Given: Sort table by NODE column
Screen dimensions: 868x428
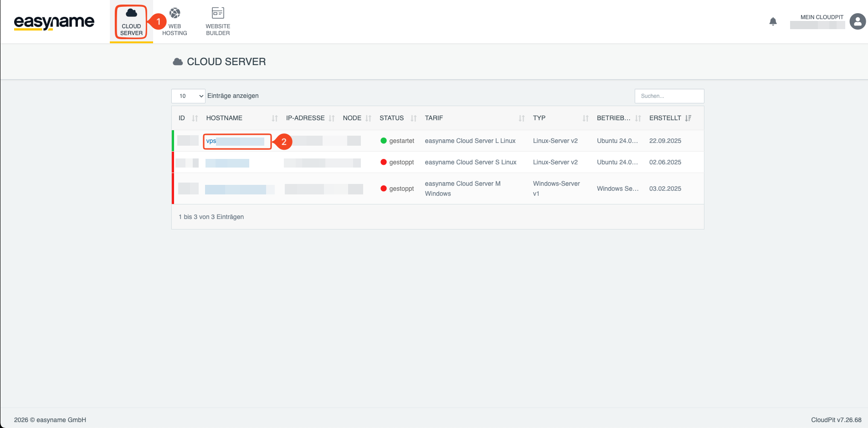Looking at the screenshot, I should point(357,118).
